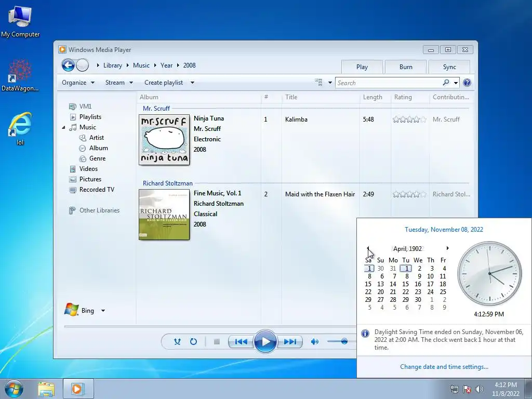Switch to the Play tab
This screenshot has height=399, width=532.
coord(362,67)
